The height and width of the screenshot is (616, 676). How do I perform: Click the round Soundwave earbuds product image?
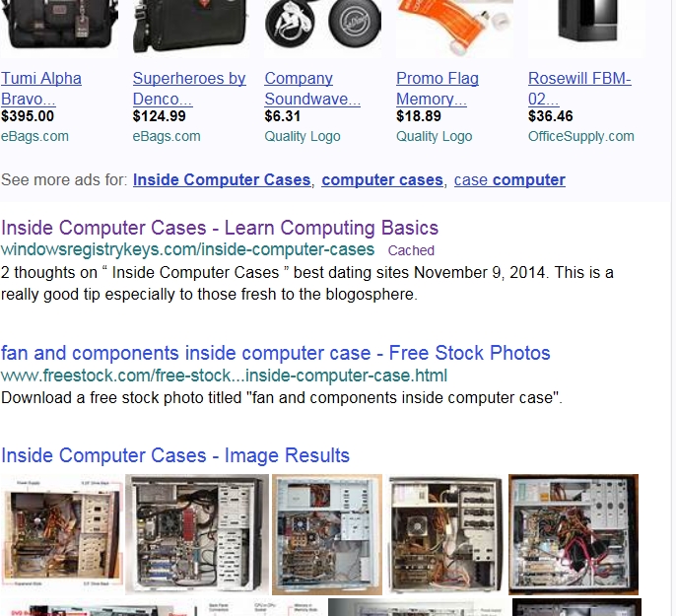click(323, 26)
